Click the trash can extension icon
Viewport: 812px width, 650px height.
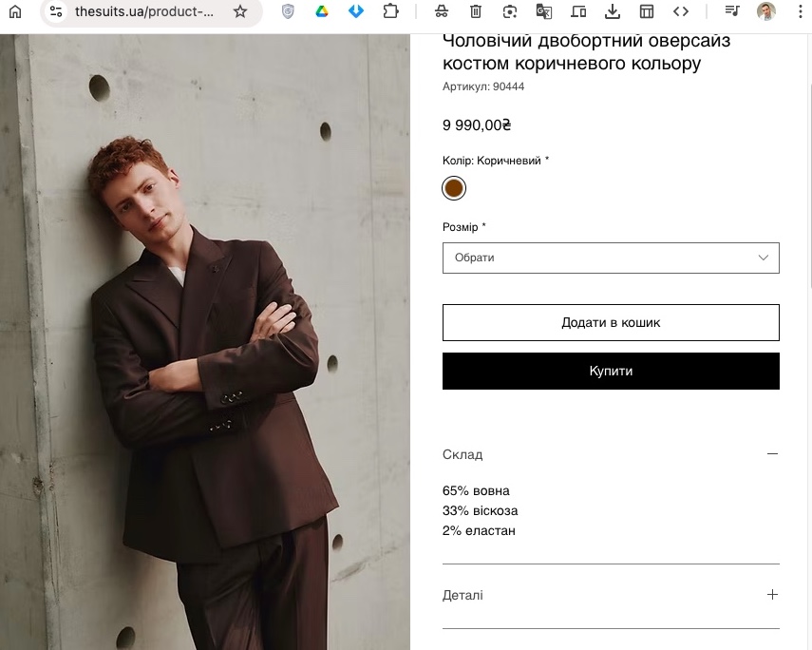(476, 11)
